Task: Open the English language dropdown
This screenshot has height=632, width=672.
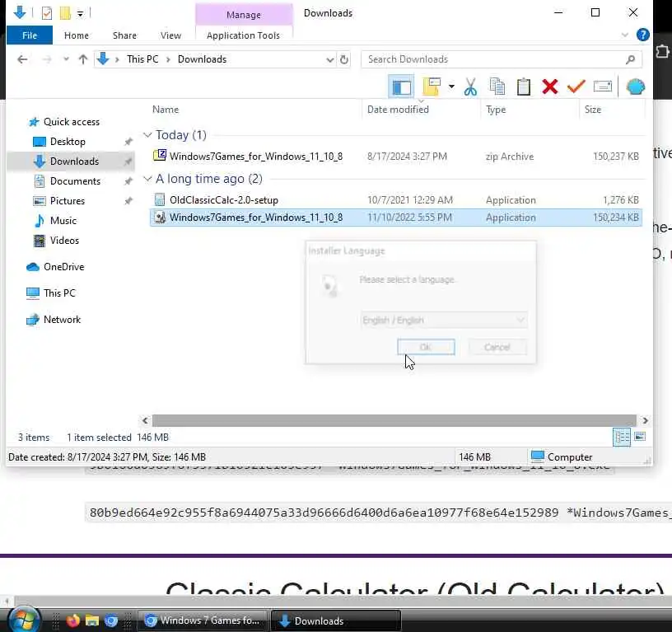Action: pos(444,320)
